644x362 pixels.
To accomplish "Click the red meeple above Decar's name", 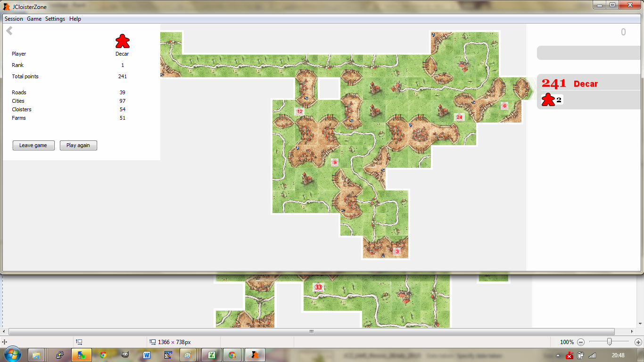I will coord(123,41).
